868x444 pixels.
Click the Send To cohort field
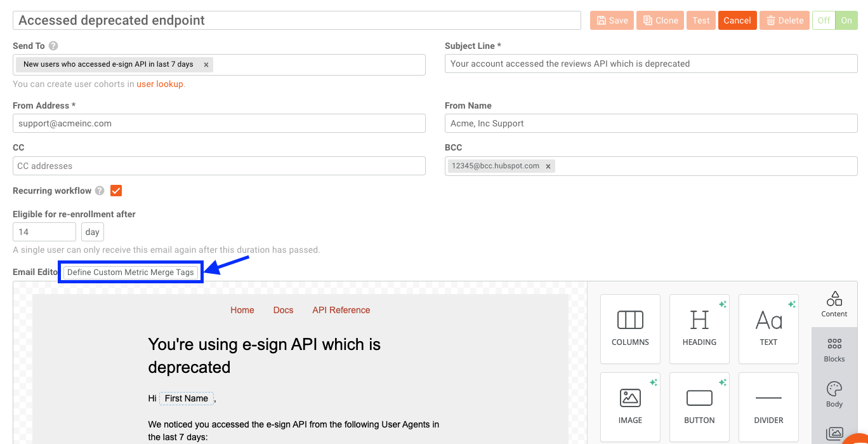tap(219, 65)
